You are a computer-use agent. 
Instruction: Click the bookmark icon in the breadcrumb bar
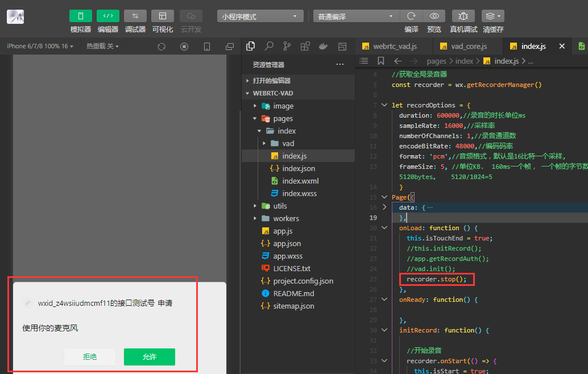(380, 61)
